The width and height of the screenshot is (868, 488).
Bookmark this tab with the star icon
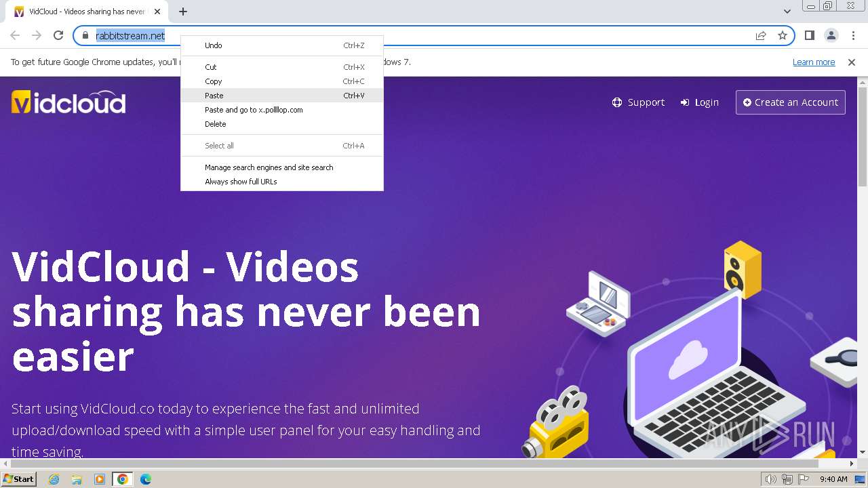(x=783, y=35)
